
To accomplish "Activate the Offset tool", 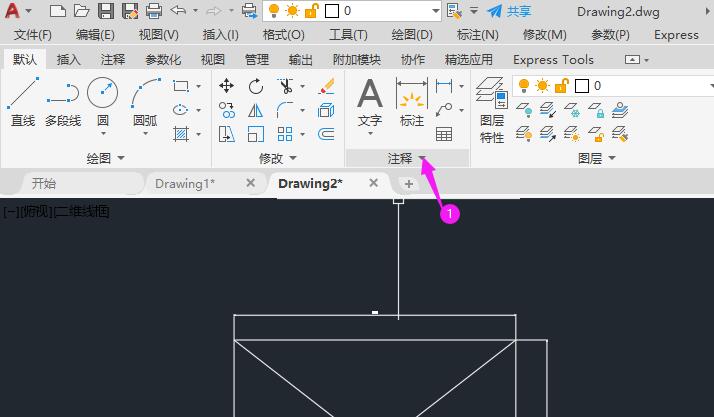I will tap(326, 134).
